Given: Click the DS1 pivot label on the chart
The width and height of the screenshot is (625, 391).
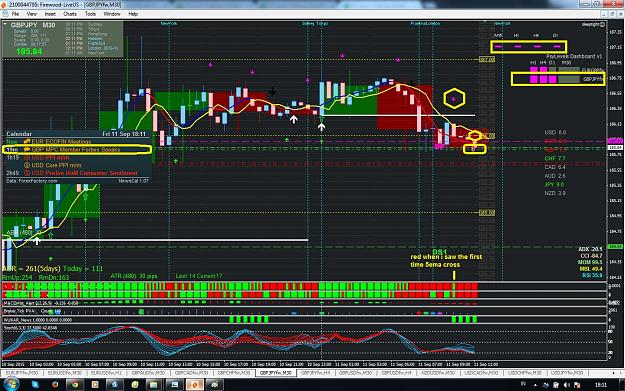Looking at the screenshot, I should pyautogui.click(x=440, y=252).
